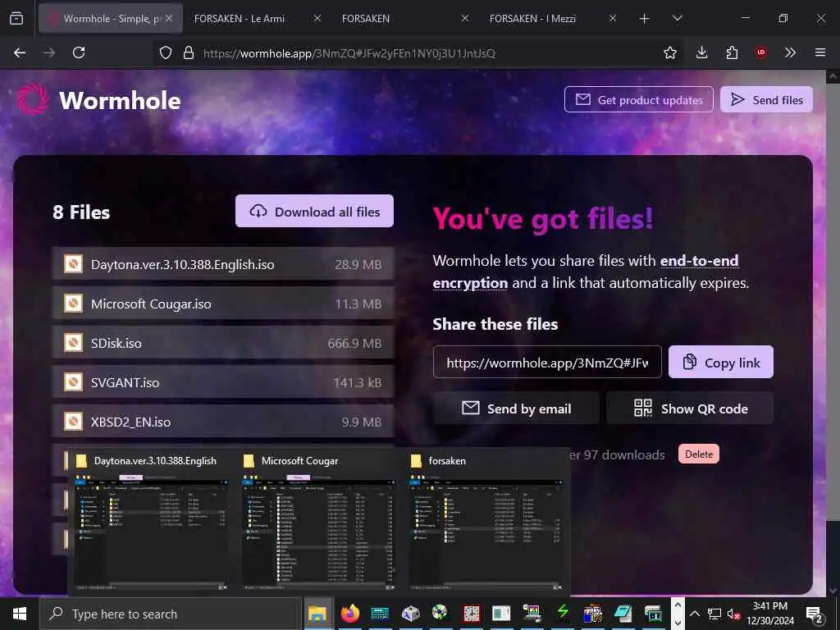Click Send by email

point(516,409)
